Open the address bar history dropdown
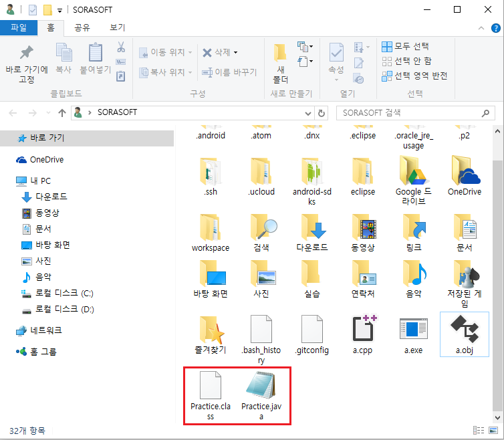The width and height of the screenshot is (504, 440). [x=307, y=113]
